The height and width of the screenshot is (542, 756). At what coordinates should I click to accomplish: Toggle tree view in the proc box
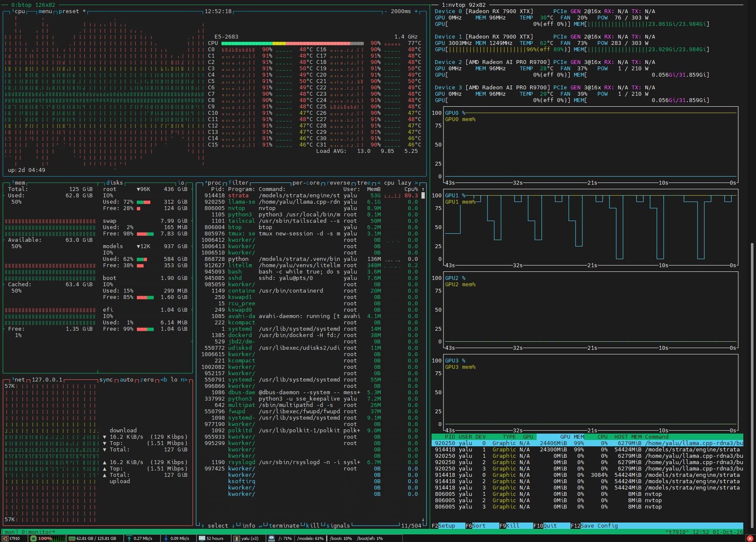pos(363,183)
